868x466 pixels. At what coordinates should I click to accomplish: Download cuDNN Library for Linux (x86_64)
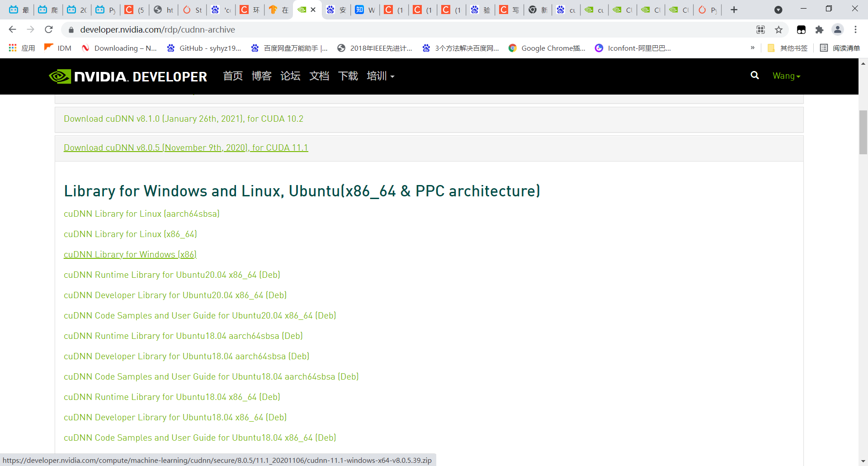[130, 234]
